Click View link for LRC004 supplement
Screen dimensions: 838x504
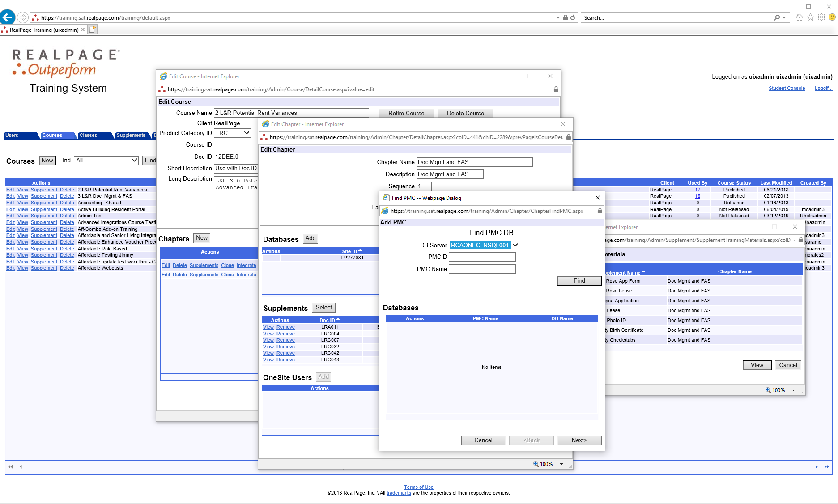point(268,334)
